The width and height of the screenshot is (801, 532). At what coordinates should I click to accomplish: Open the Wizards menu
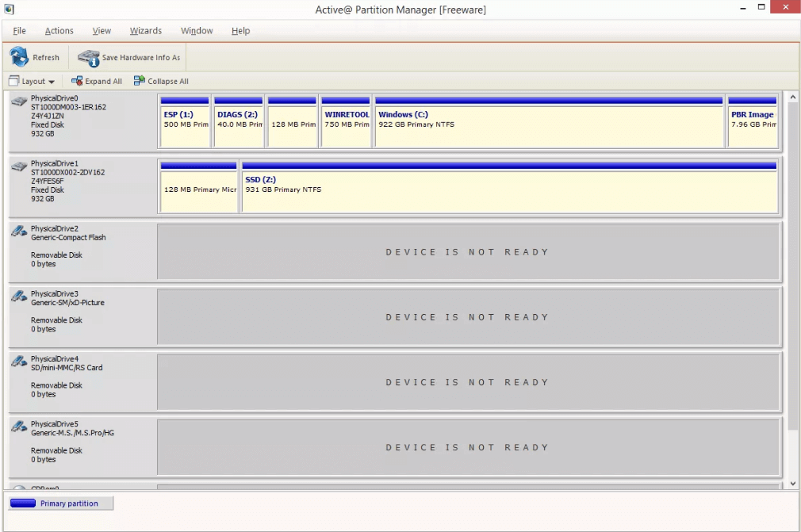point(146,31)
